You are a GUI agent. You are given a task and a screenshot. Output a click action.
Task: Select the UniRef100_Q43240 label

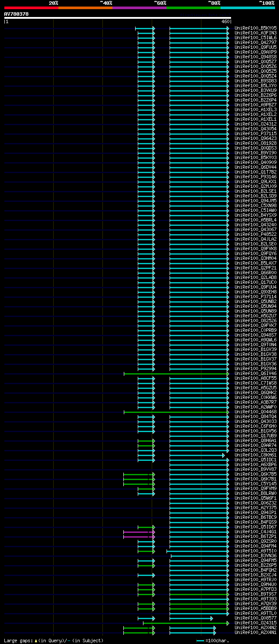pyautogui.click(x=255, y=225)
